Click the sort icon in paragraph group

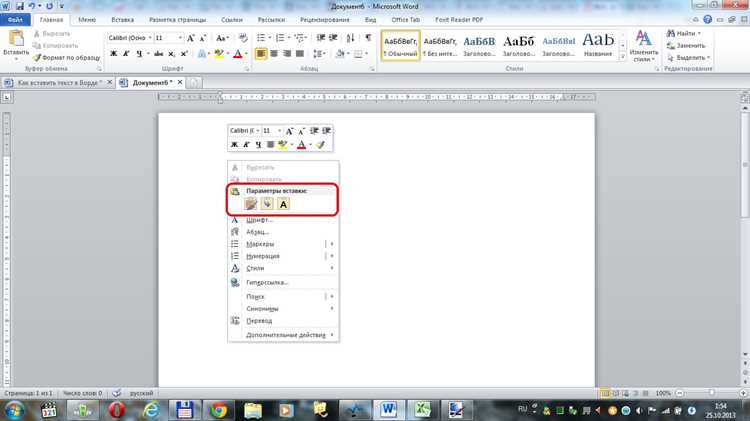coord(350,38)
